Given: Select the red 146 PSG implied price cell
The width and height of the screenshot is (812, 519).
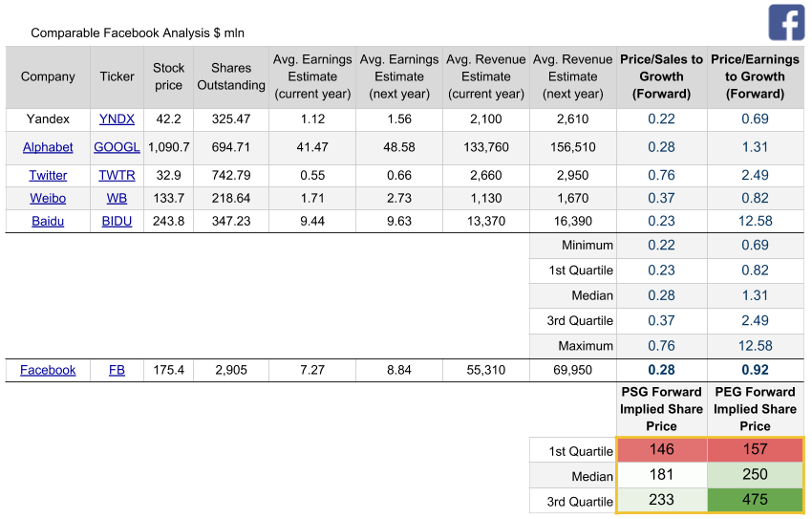Looking at the screenshot, I should (661, 449).
